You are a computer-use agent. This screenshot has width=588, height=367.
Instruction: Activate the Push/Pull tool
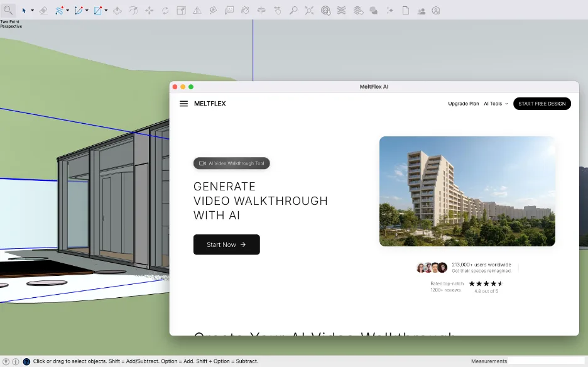[x=117, y=11]
